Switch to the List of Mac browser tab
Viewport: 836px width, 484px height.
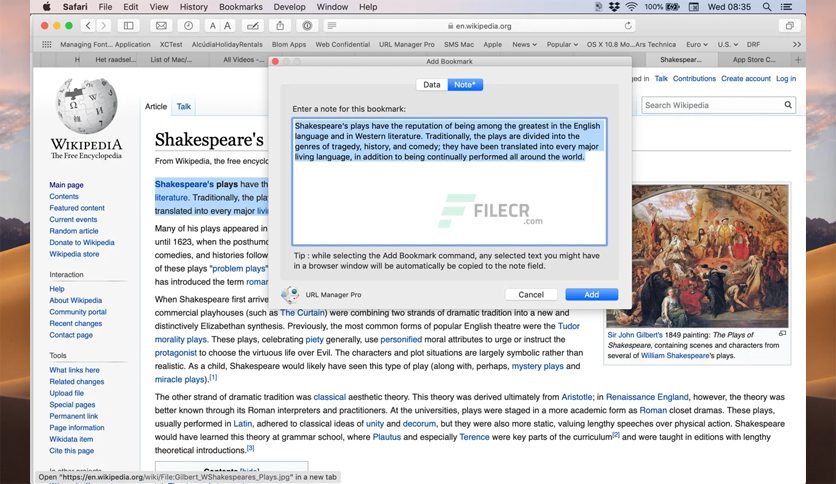pos(171,60)
